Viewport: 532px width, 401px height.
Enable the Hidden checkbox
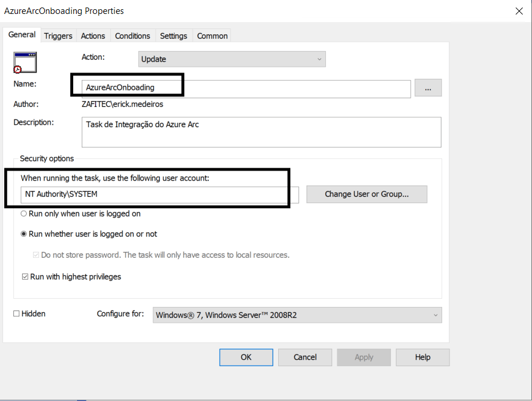[17, 314]
